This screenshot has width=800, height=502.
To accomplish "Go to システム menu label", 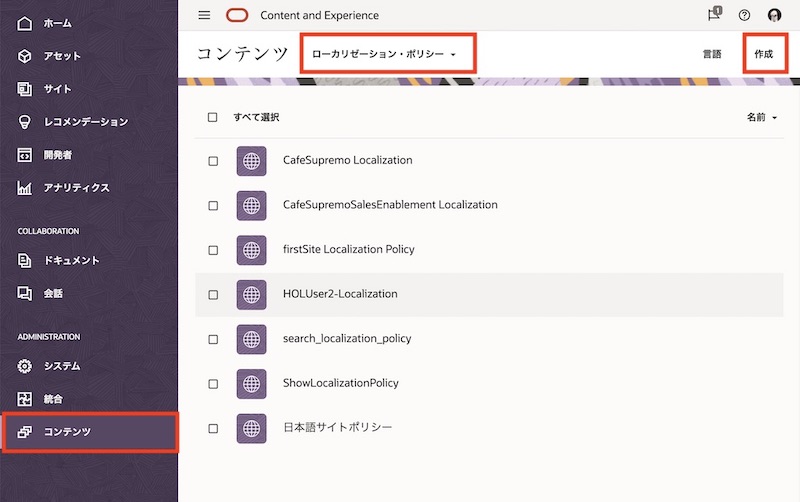I will tap(62, 366).
